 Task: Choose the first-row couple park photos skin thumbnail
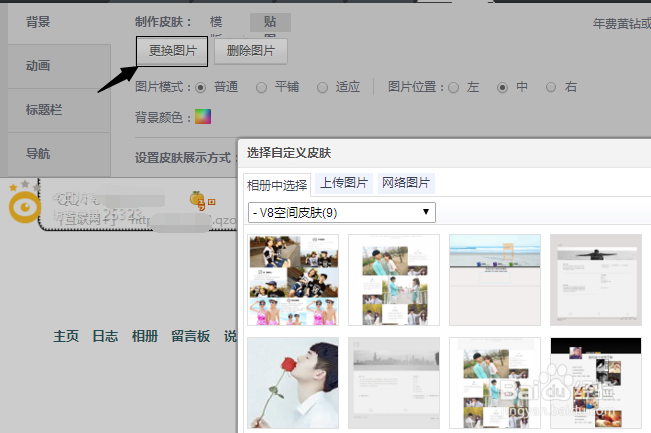(394, 280)
